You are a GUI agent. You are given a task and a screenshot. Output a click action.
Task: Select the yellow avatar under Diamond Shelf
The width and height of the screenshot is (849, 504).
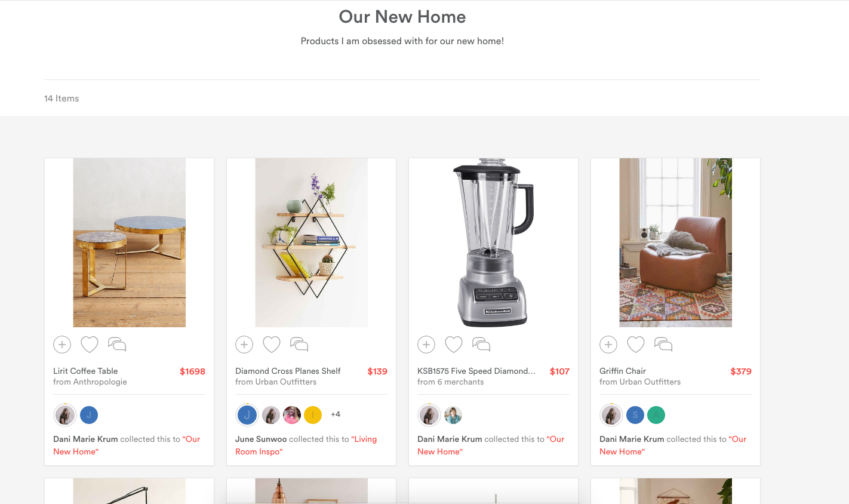313,414
